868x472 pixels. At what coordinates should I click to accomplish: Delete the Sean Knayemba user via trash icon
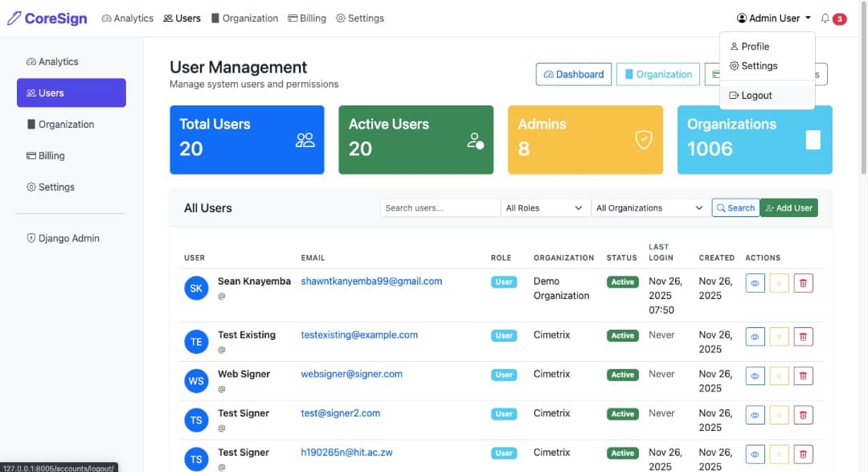click(x=803, y=283)
